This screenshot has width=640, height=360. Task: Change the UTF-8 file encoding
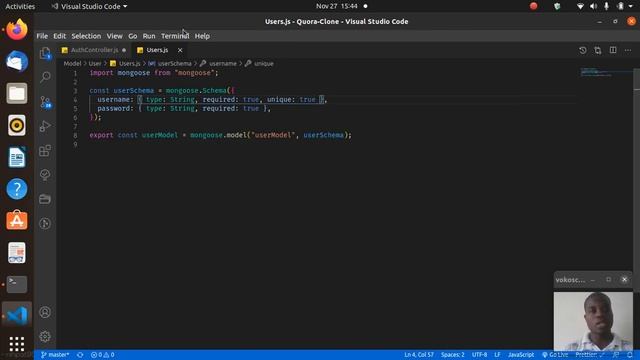[480, 355]
